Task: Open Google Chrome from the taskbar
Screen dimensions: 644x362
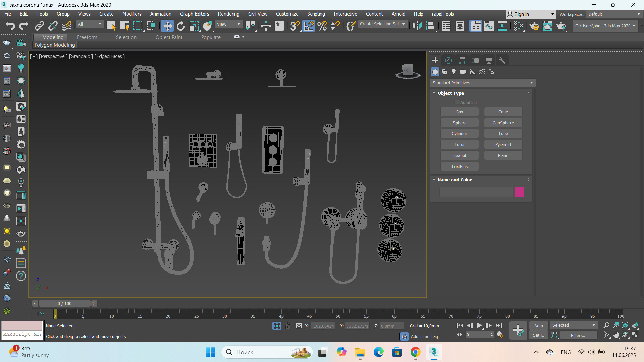Action: 416,352
